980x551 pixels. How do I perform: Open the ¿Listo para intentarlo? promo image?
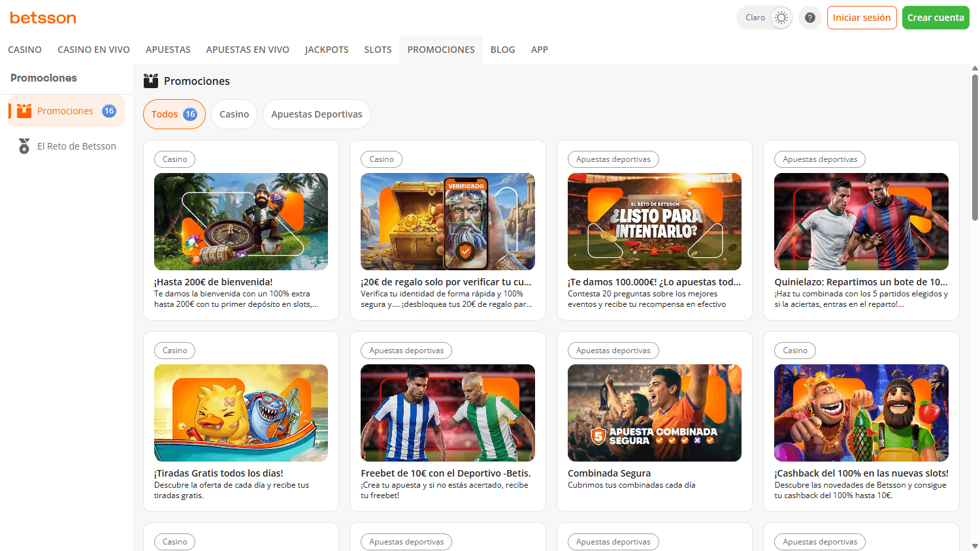point(655,221)
